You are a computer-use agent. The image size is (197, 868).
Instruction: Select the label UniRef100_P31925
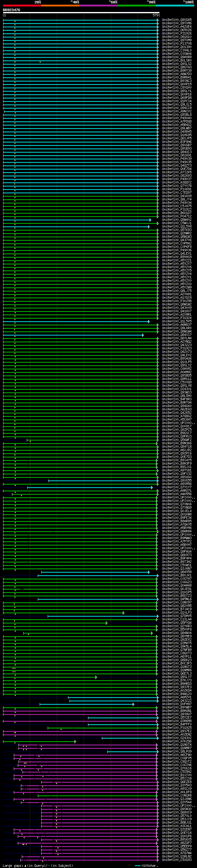tap(177, 728)
